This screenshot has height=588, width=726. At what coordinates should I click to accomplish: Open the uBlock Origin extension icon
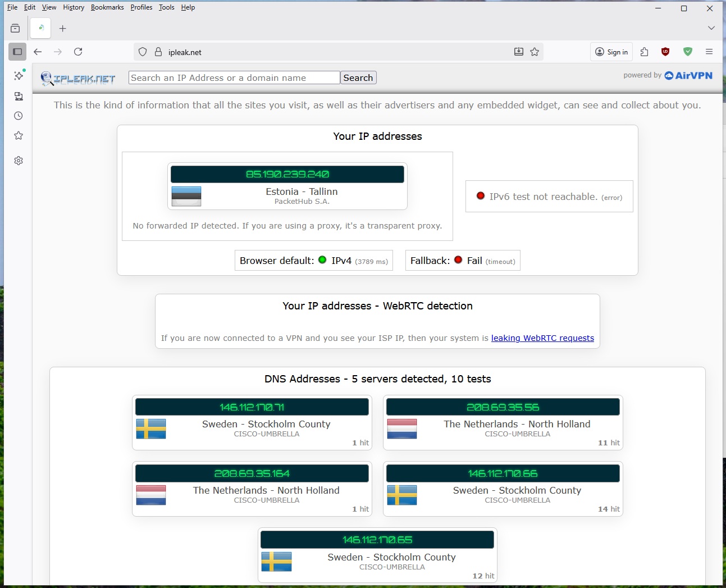click(665, 52)
